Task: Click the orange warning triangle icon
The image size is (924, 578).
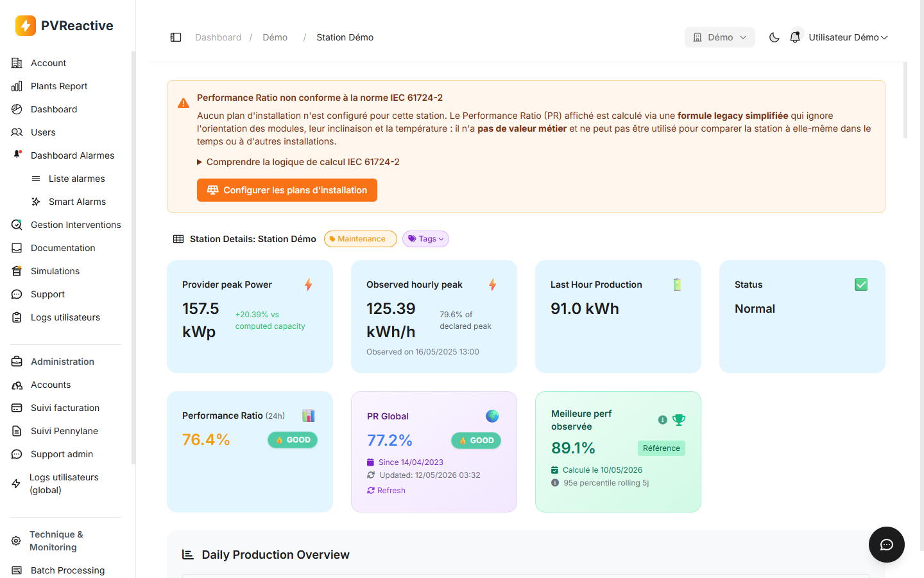Action: coord(184,103)
